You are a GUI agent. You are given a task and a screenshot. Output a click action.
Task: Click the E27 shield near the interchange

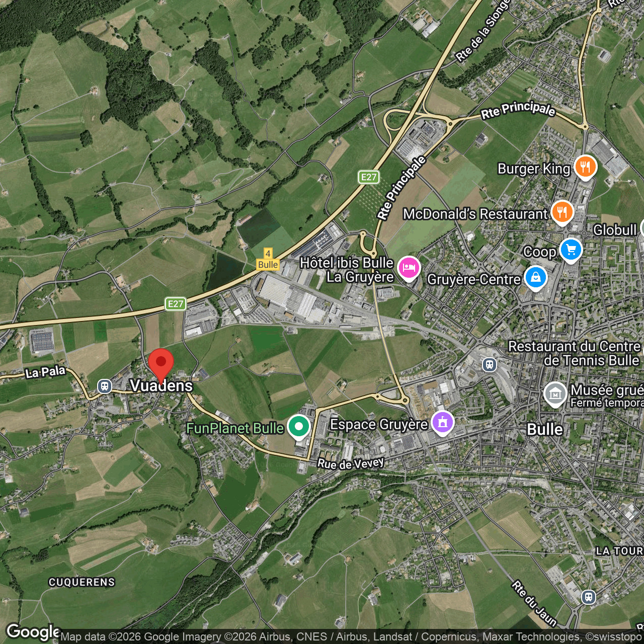[369, 177]
